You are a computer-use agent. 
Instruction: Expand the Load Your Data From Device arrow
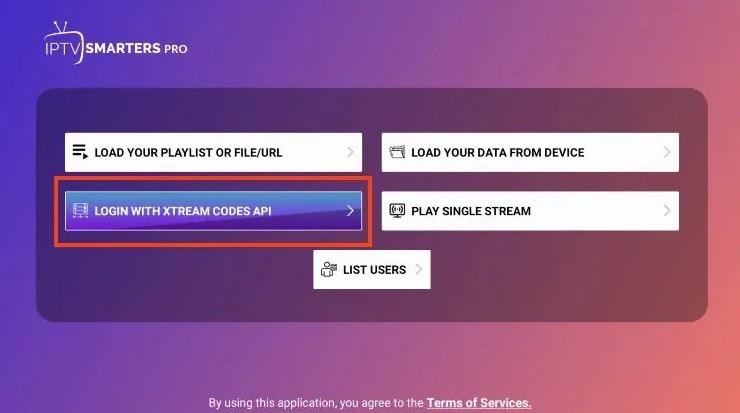(x=667, y=152)
